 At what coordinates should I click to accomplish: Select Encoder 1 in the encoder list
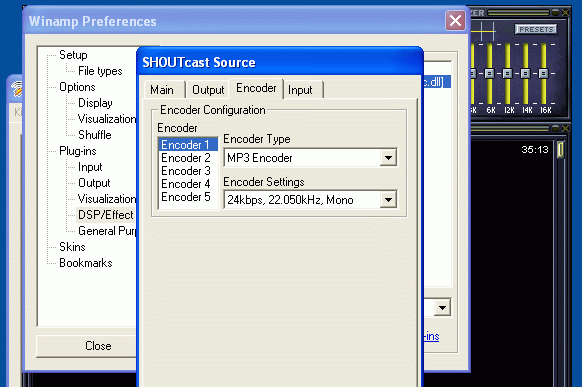point(188,145)
